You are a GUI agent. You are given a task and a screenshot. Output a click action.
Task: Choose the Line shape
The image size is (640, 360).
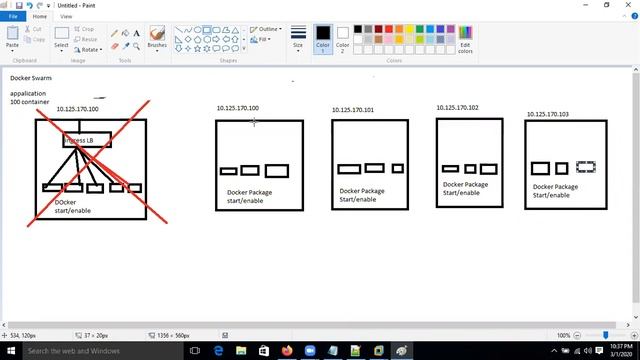pyautogui.click(x=178, y=30)
